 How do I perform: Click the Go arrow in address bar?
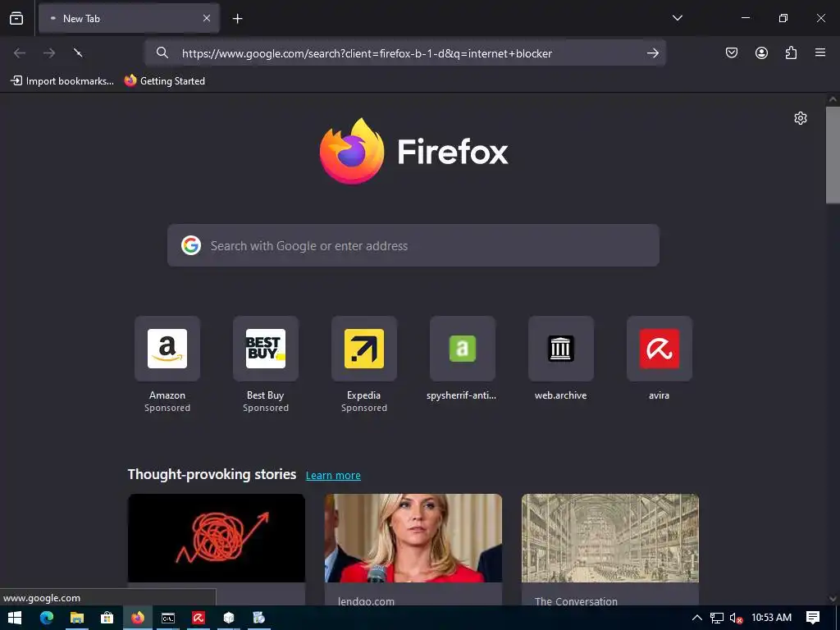tap(652, 52)
